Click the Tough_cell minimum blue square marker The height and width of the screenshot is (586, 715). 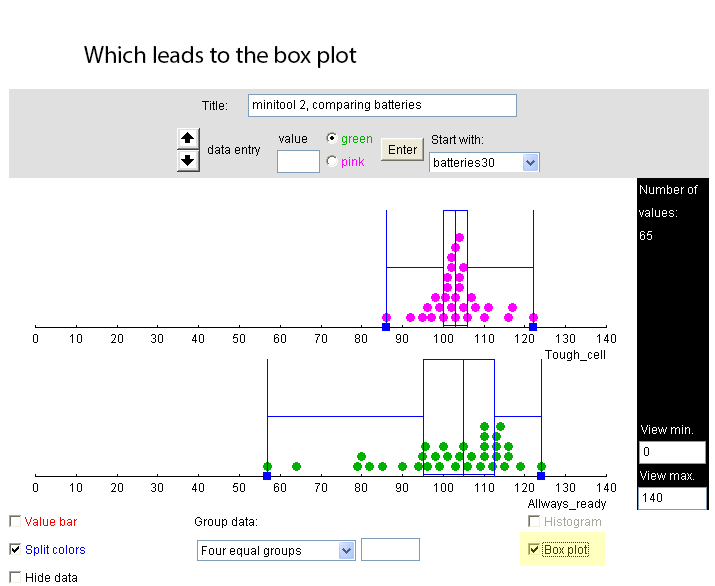386,327
